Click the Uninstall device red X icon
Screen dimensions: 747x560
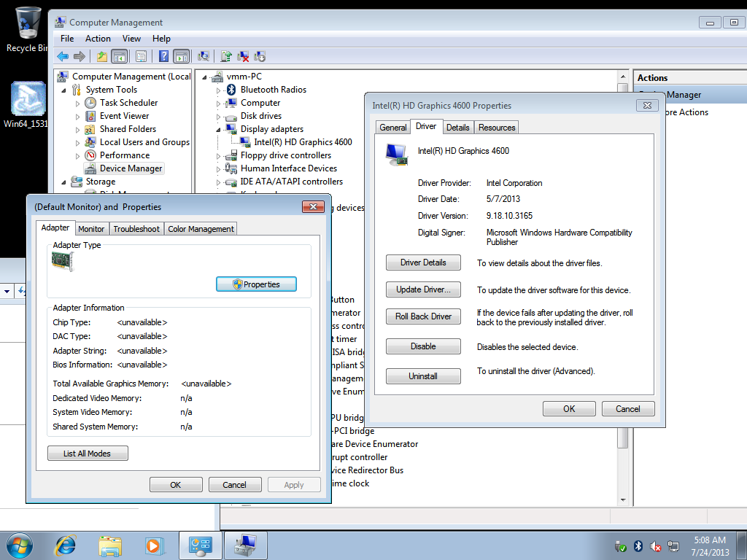pyautogui.click(x=244, y=56)
